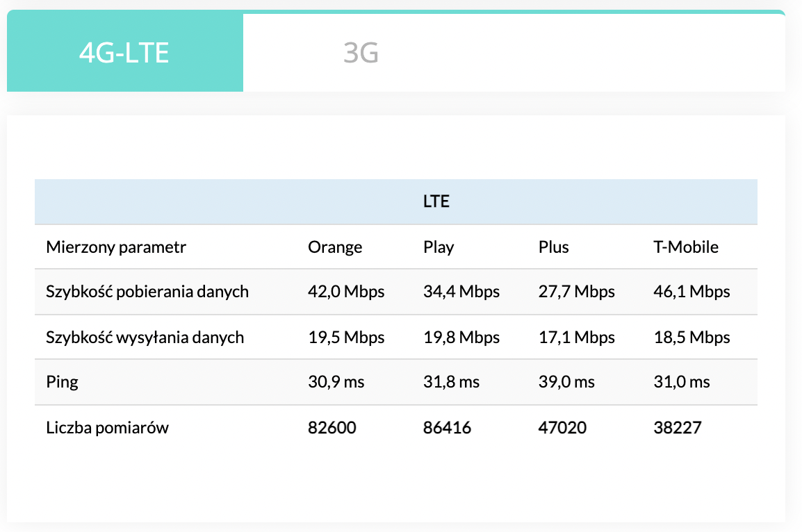Click Plus download speed 27,7 Mbps

pyautogui.click(x=577, y=292)
